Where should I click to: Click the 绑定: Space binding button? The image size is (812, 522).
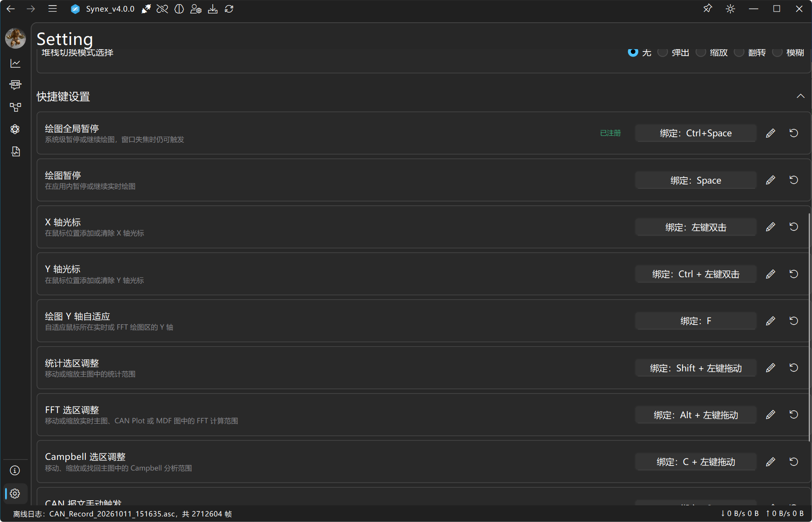[696, 180]
